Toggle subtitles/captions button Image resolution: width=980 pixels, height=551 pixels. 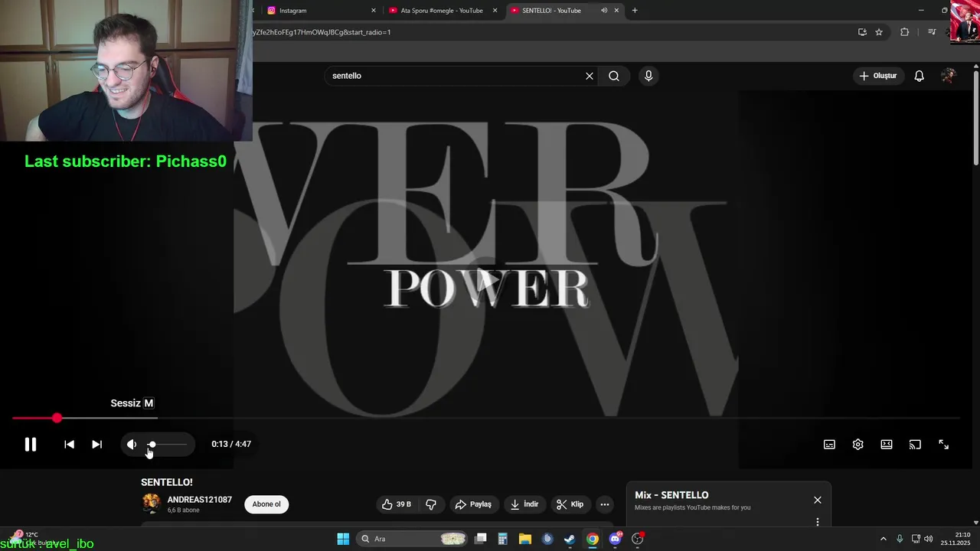pos(829,445)
